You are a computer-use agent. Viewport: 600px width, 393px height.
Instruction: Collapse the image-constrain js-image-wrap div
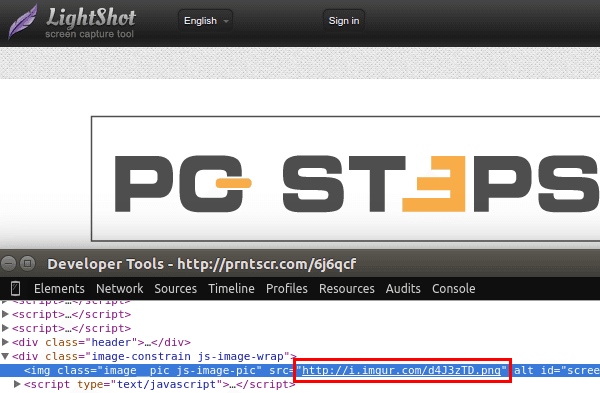(5, 356)
